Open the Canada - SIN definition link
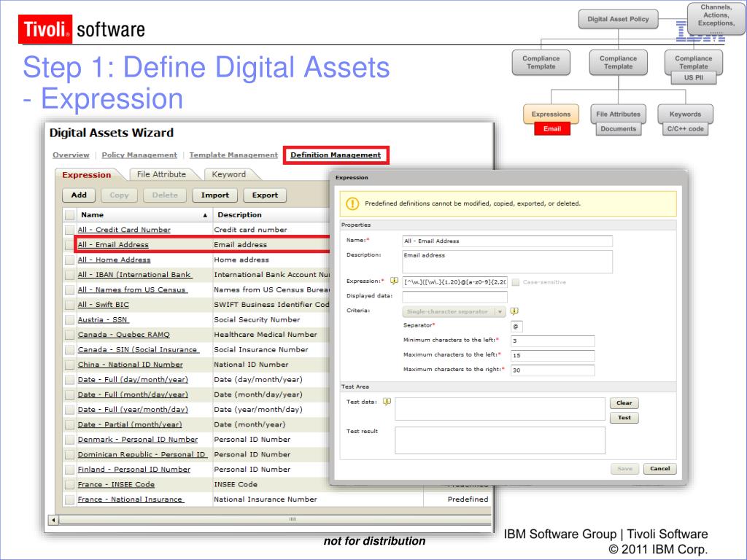 pyautogui.click(x=138, y=349)
